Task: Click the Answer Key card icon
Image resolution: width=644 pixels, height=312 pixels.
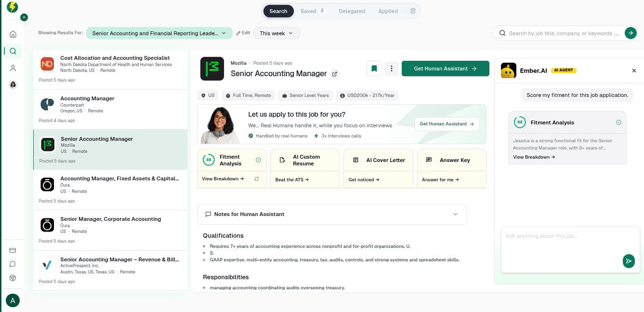Action: 429,160
